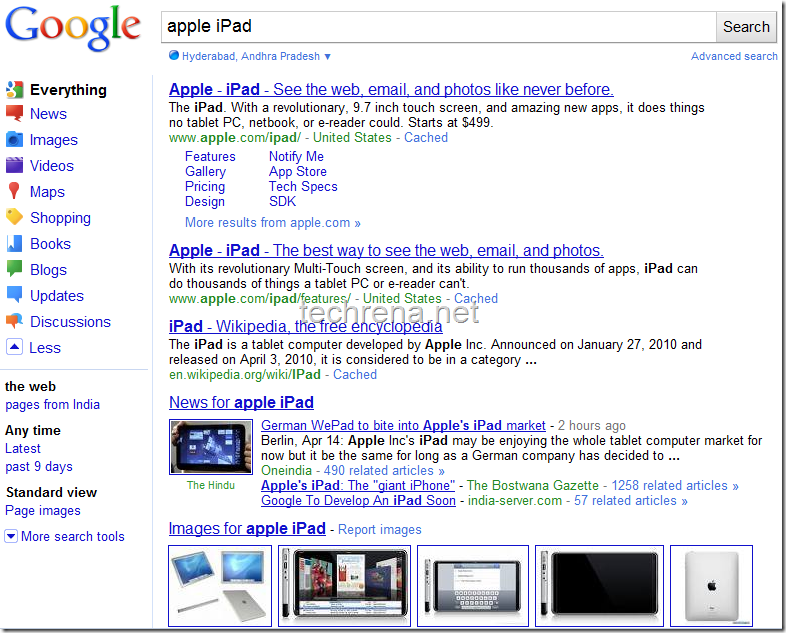Filter results by Latest
Viewport: 786px width, 633px height.
[x=23, y=449]
